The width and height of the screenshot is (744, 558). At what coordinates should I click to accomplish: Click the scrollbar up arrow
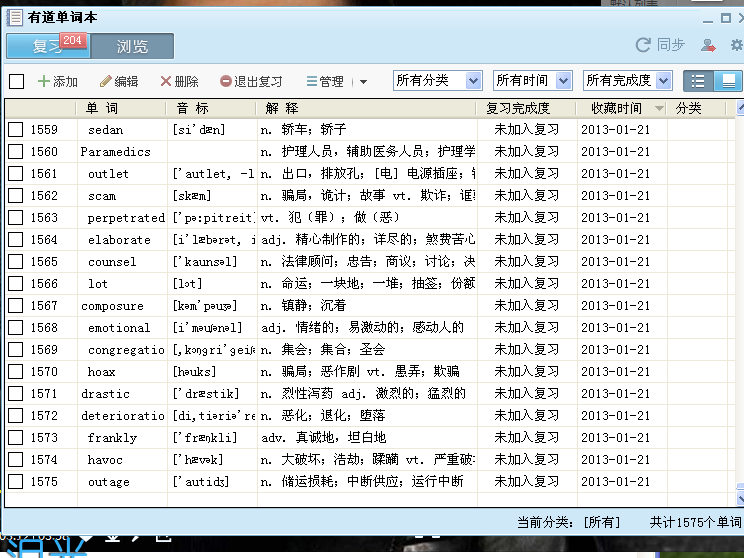(x=740, y=108)
